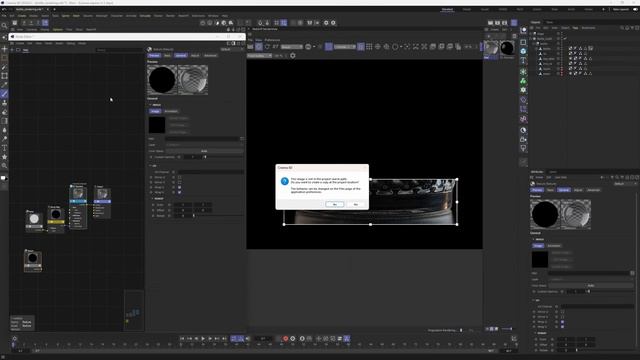Collapse the UV section in node editor

pos(150,166)
